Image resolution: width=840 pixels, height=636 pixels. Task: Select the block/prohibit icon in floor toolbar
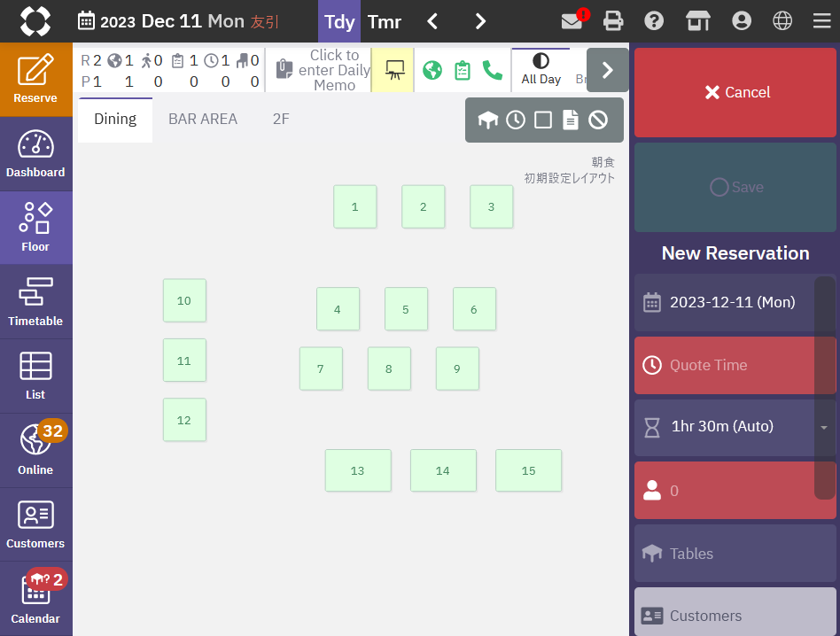pyautogui.click(x=598, y=120)
